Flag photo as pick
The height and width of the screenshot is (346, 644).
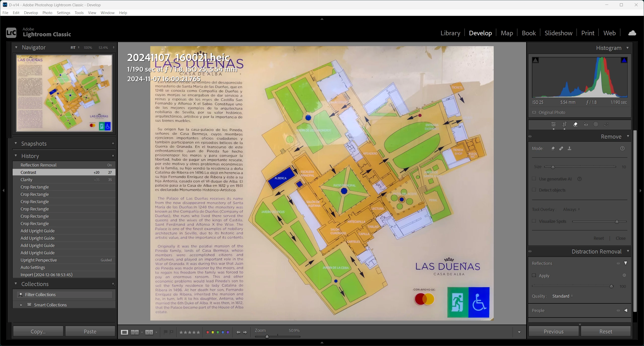165,332
